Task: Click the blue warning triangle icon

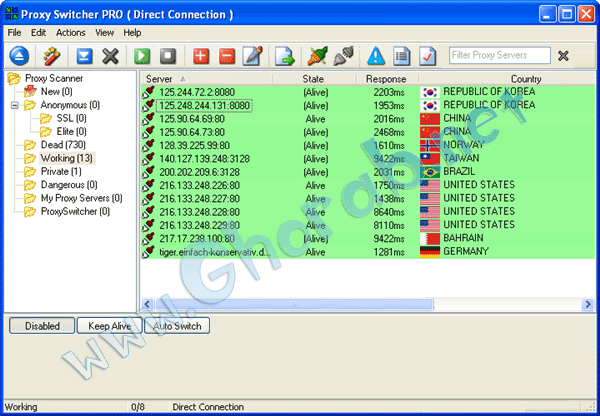Action: pyautogui.click(x=376, y=56)
